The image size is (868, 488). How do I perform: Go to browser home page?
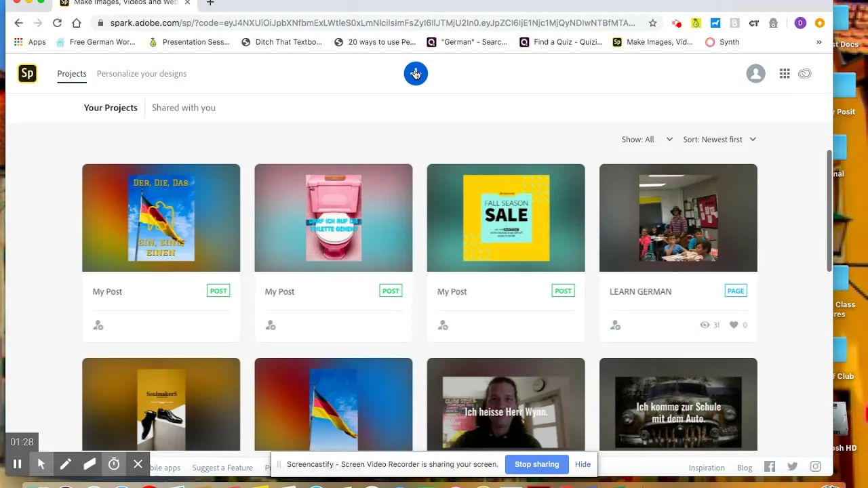click(77, 23)
